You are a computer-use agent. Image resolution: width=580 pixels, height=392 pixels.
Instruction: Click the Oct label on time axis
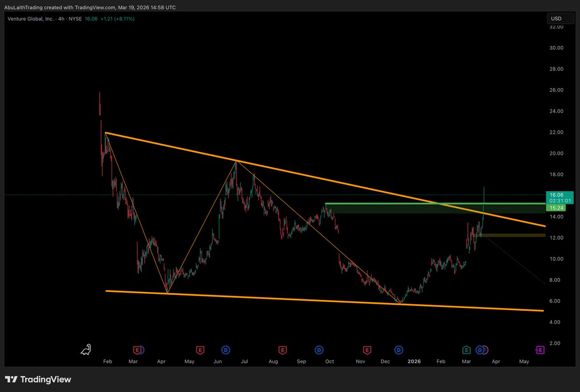pyautogui.click(x=330, y=361)
